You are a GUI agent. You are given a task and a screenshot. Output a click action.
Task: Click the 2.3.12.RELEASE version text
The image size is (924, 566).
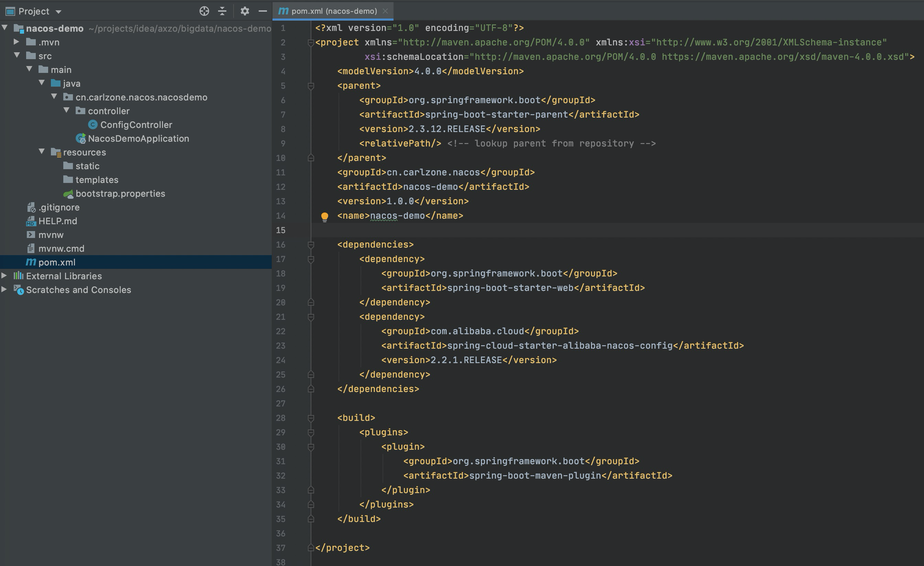pos(447,129)
